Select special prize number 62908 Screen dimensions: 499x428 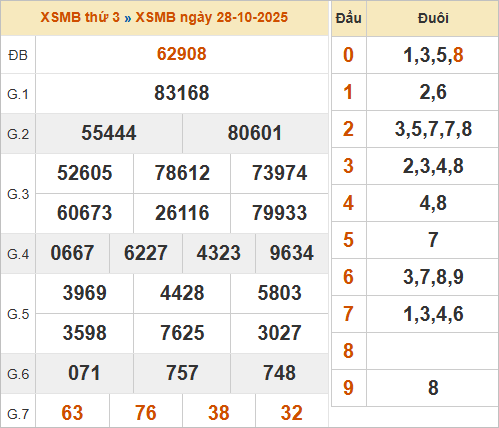pos(182,54)
